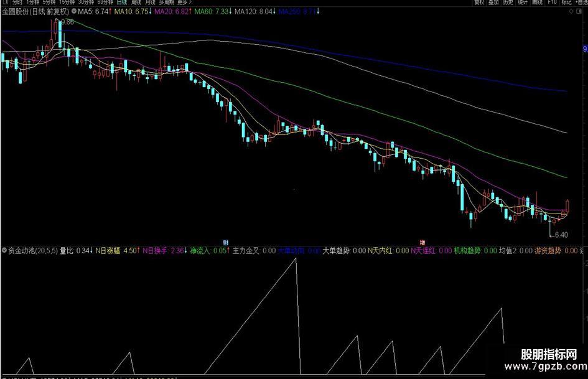Click the MA120: 8.04 value
The width and height of the screenshot is (588, 379).
point(255,12)
